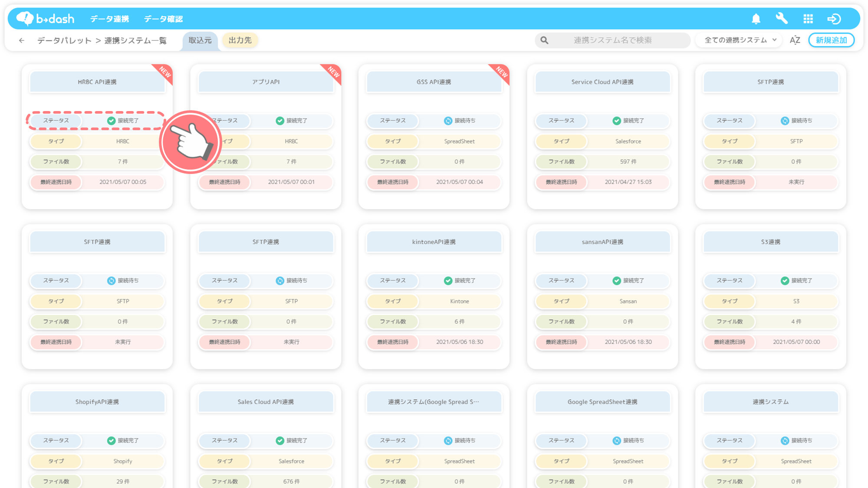Click the 4 件 file count
This screenshot has width=868, height=488.
point(796,322)
